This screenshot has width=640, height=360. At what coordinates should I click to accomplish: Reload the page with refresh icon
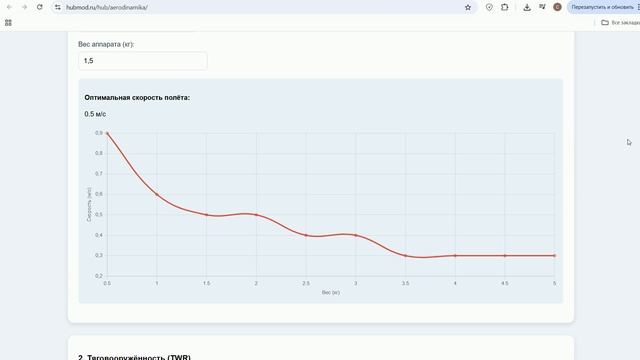tap(40, 7)
